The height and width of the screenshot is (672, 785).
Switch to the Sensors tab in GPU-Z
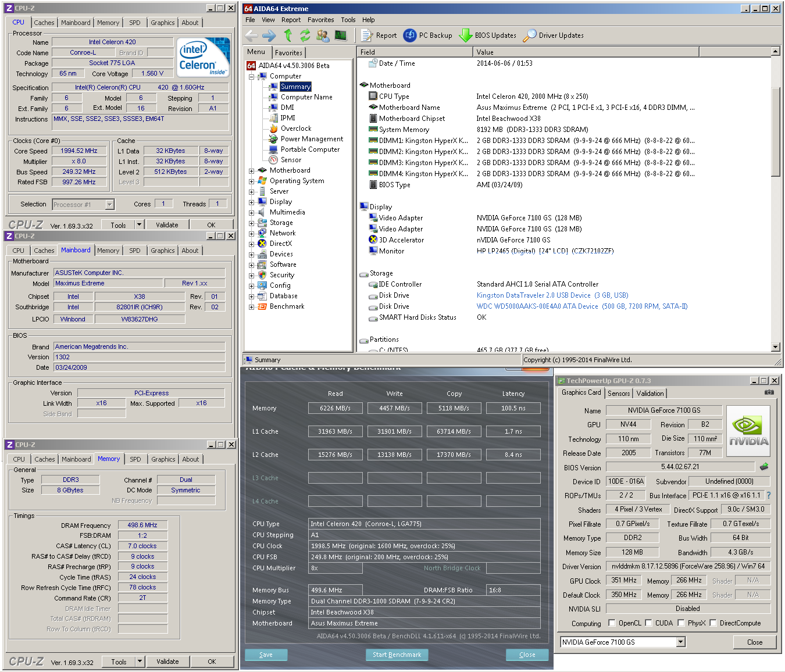619,394
